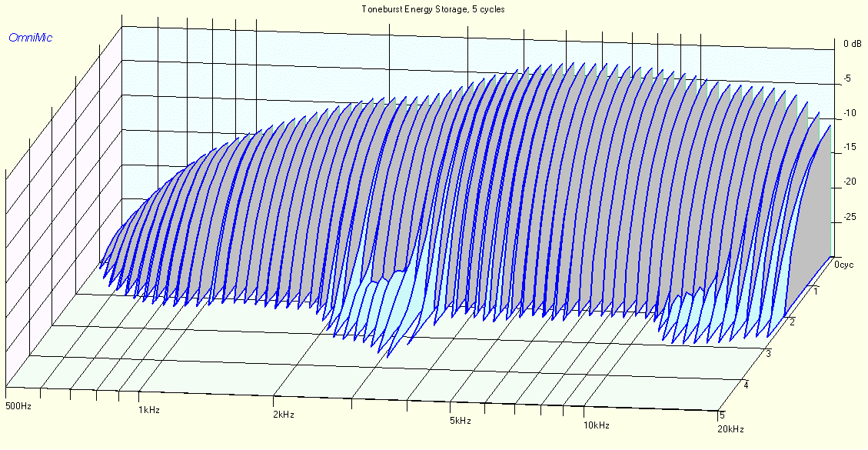The image size is (868, 450).
Task: Click the 1kHz frequency label
Action: click(x=149, y=411)
